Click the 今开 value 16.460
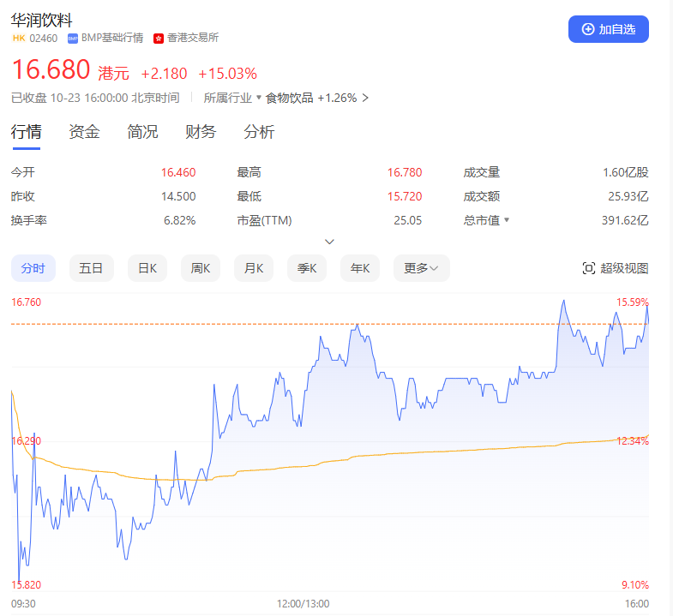This screenshot has height=616, width=673. [x=178, y=172]
